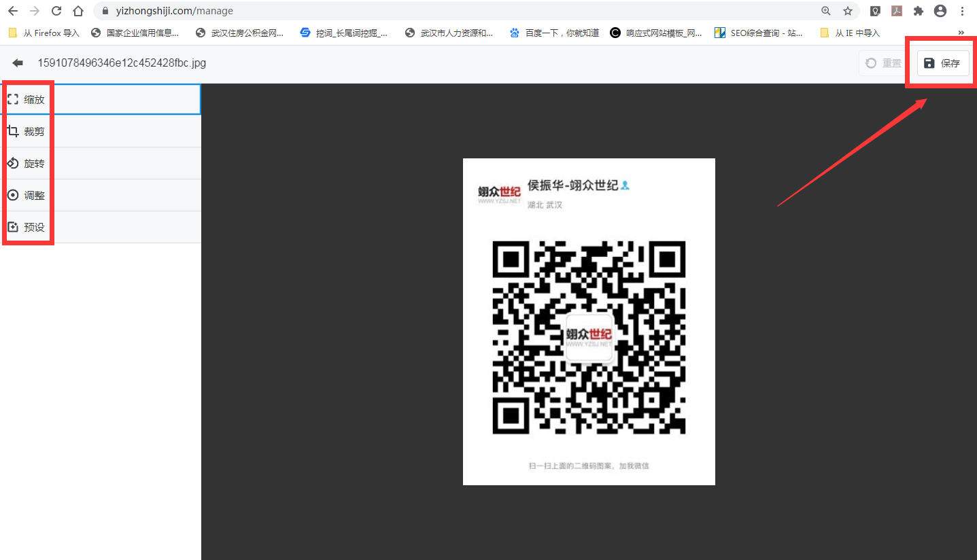Image resolution: width=977 pixels, height=560 pixels.
Task: Open the '从 Firefox 导入' bookmark folder
Action: [x=44, y=33]
